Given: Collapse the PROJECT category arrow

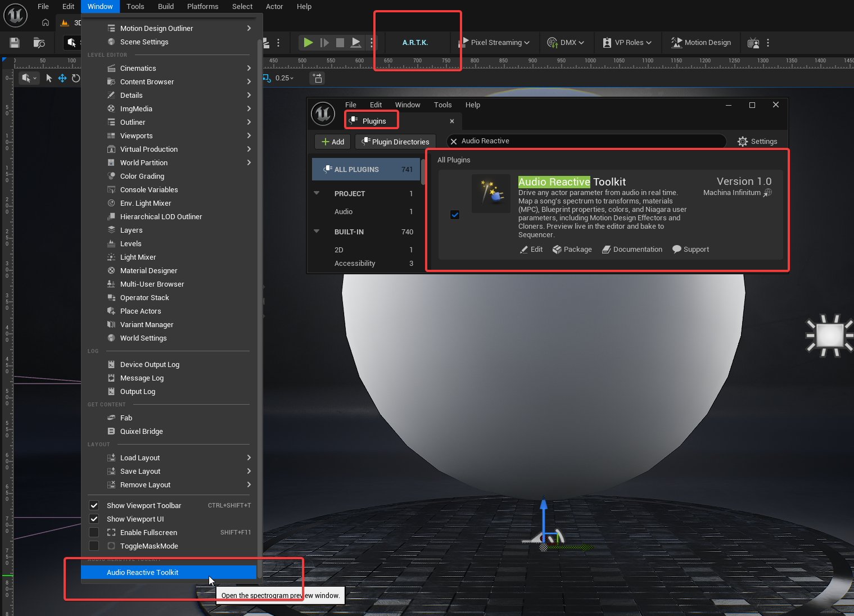Looking at the screenshot, I should (317, 193).
